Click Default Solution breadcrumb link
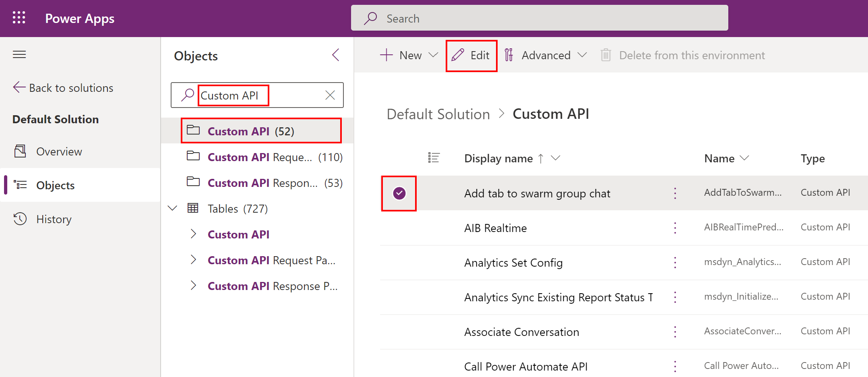Screen dimensions: 868x377 (x=438, y=114)
